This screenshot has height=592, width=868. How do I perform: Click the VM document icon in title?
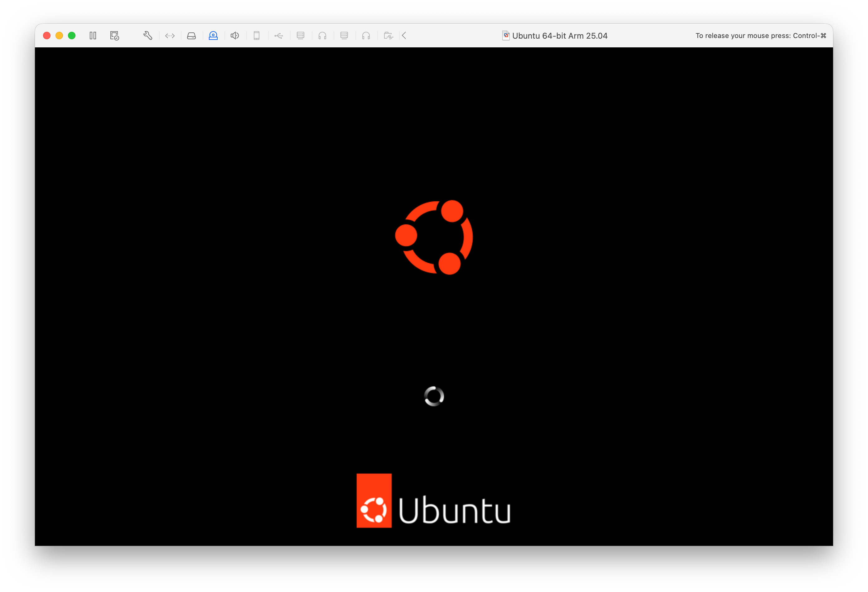click(505, 36)
